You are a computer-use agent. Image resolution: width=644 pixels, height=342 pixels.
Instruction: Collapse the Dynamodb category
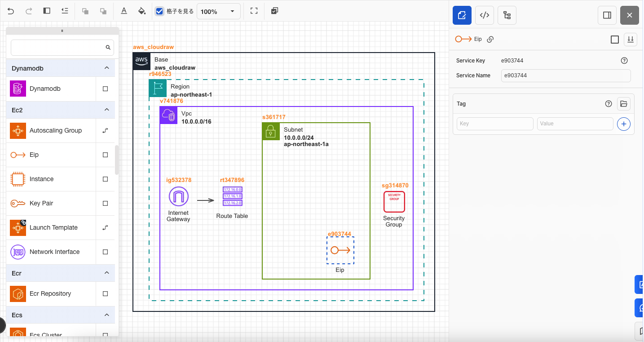pyautogui.click(x=106, y=68)
